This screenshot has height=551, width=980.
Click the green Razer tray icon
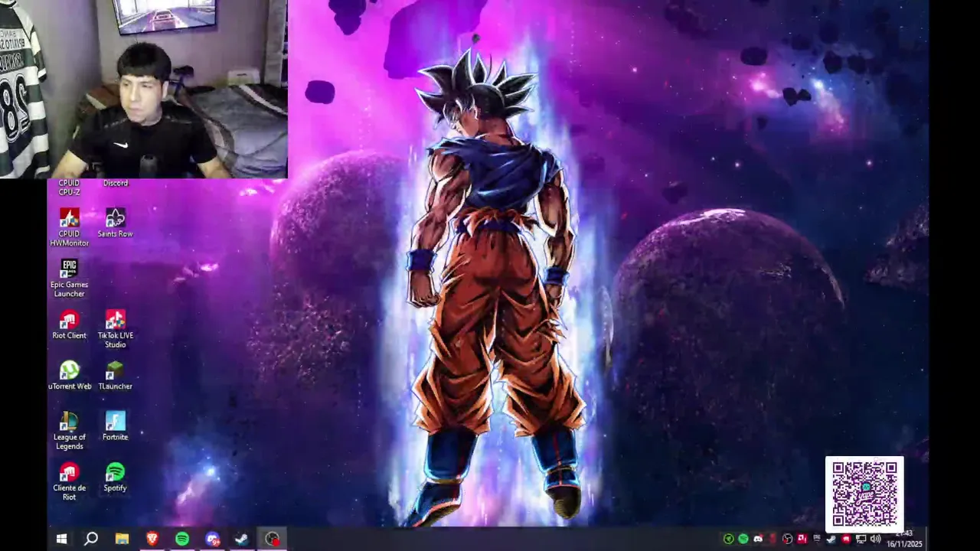[x=729, y=539]
